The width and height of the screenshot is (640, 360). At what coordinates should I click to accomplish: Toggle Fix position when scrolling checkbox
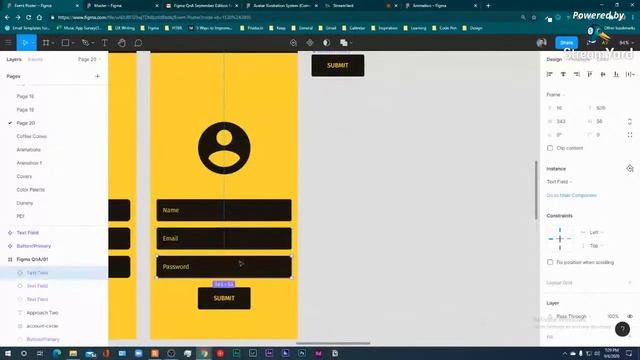550,262
